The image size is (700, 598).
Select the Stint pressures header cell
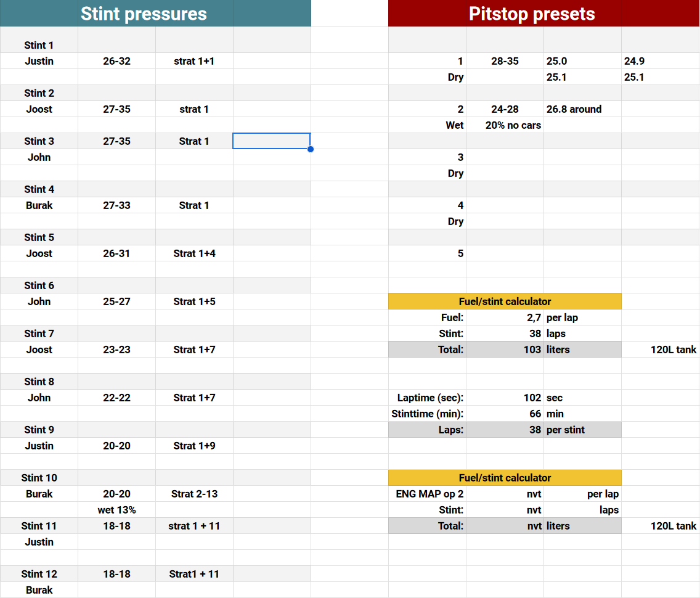pos(144,14)
